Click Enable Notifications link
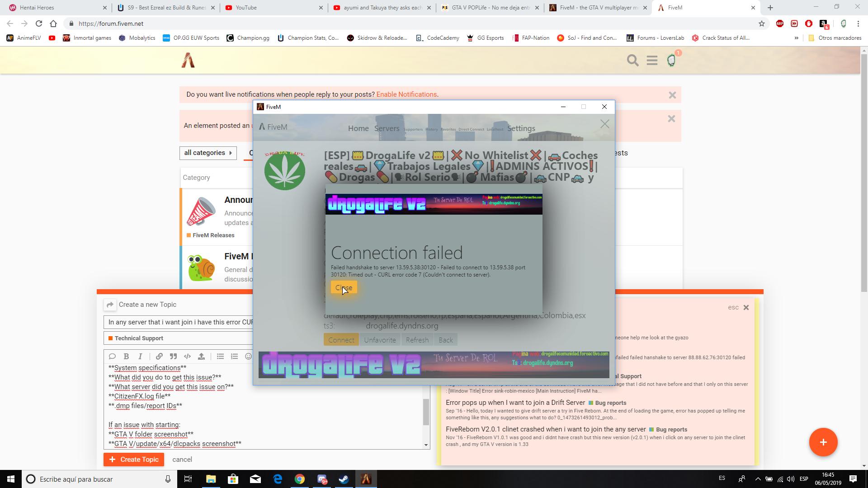 click(406, 94)
